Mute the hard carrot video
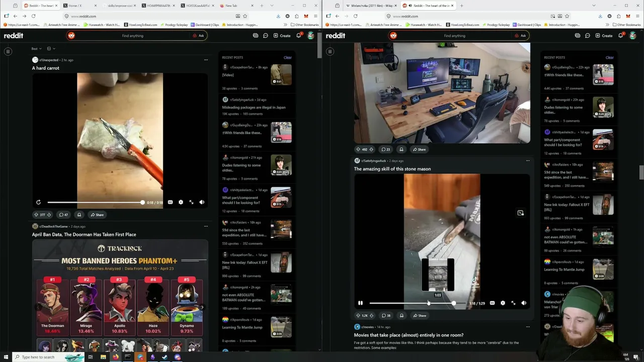The width and height of the screenshot is (644, 362). click(x=202, y=202)
